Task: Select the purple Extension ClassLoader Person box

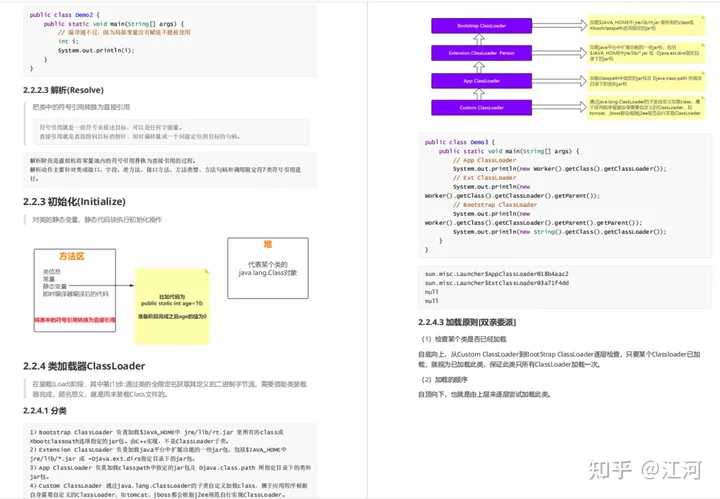Action: 481,53
